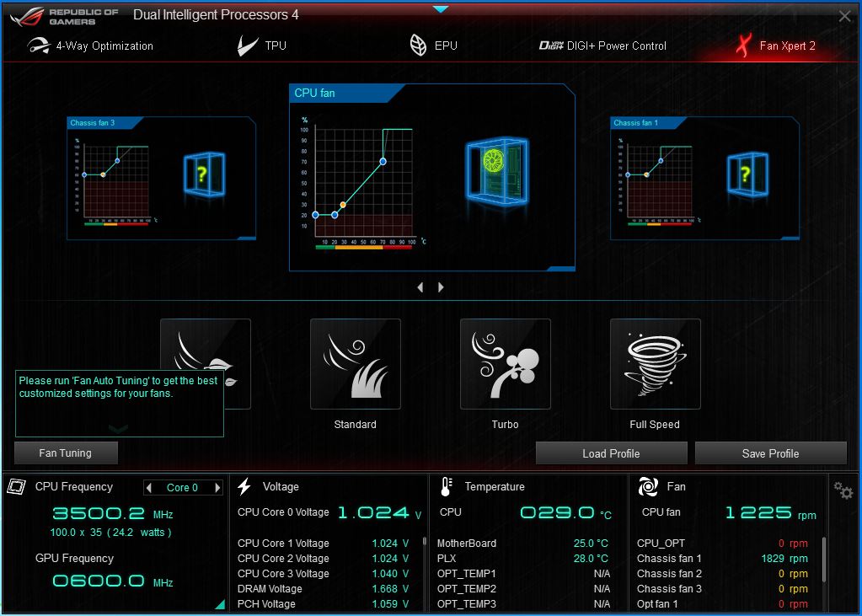862x616 pixels.
Task: Open monitoring settings gear icon
Action: click(843, 490)
